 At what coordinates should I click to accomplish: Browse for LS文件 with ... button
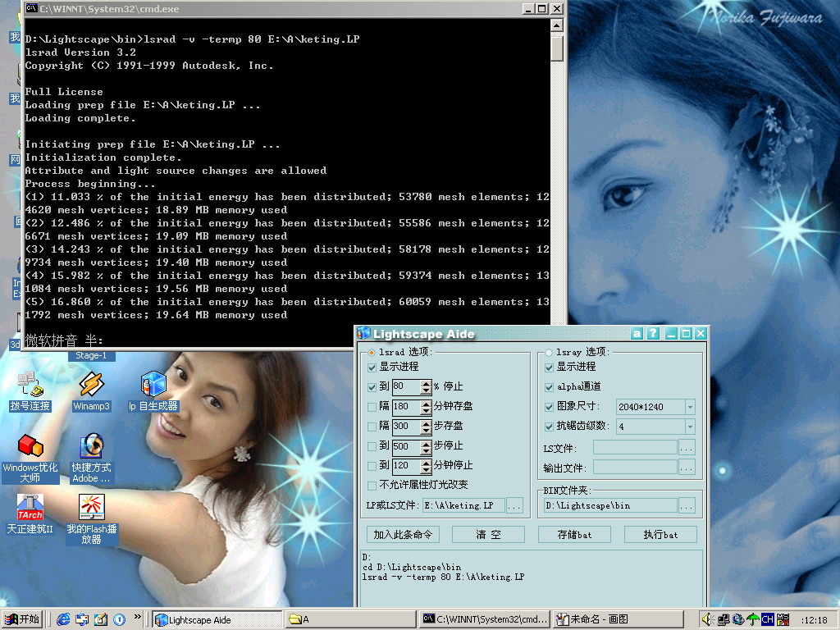687,447
